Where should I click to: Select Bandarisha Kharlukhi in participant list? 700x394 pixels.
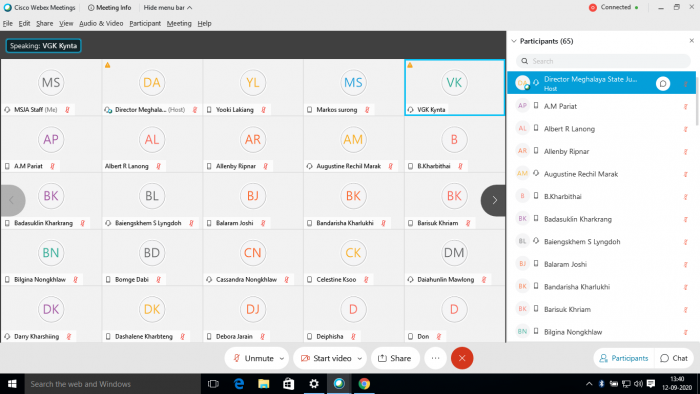pos(601,287)
